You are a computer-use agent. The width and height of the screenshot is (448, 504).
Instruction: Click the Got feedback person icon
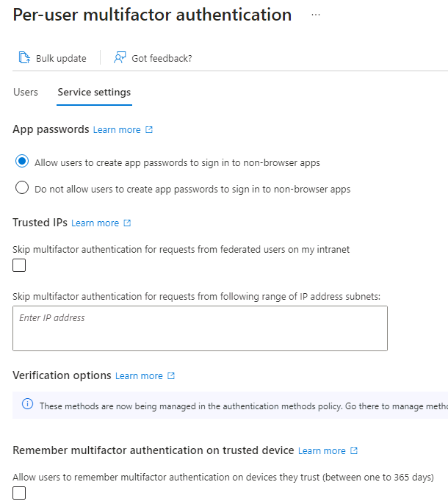120,58
